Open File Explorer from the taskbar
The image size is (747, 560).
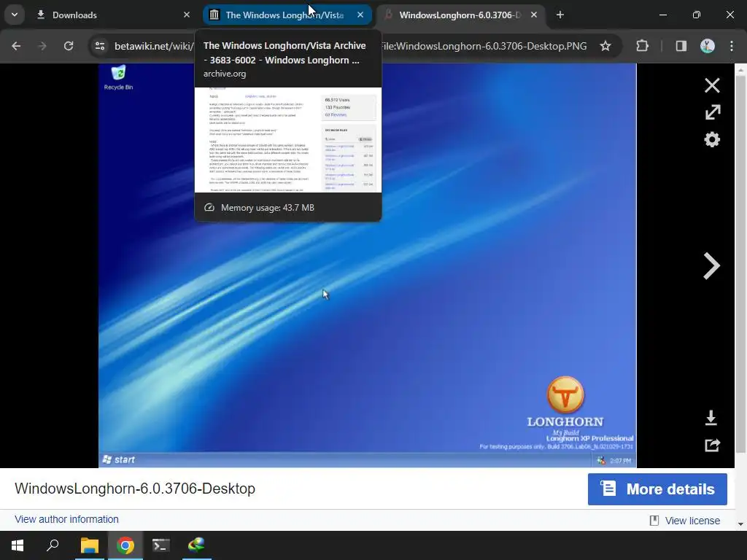pos(90,545)
